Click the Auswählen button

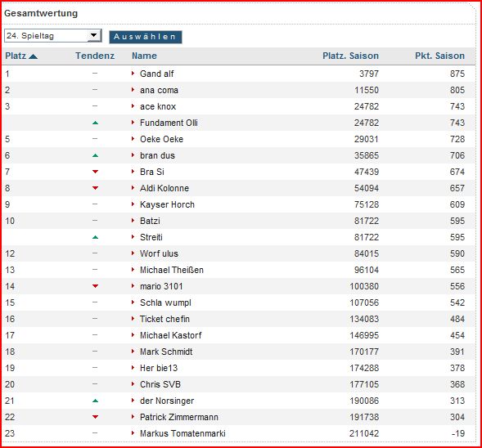[x=146, y=37]
